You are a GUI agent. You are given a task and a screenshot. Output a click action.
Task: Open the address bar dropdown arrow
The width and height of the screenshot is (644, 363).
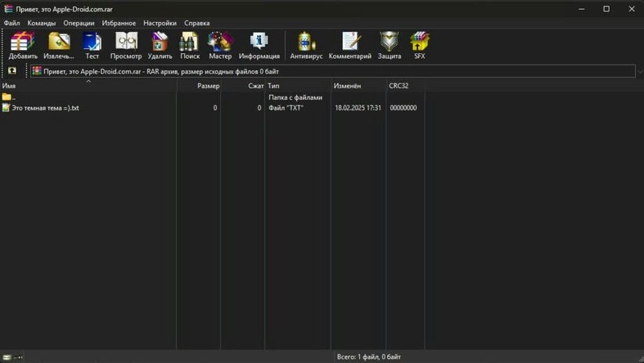pos(640,71)
